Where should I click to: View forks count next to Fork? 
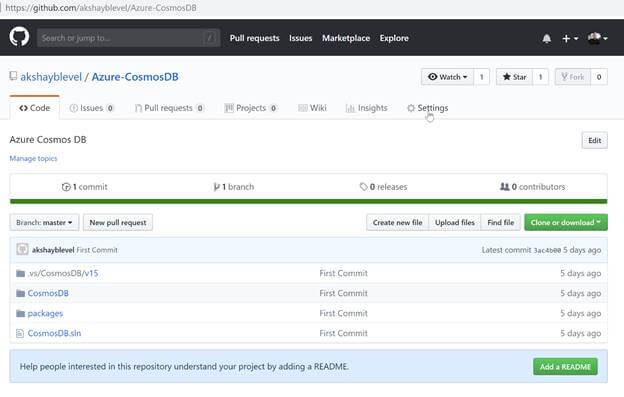pyautogui.click(x=599, y=77)
